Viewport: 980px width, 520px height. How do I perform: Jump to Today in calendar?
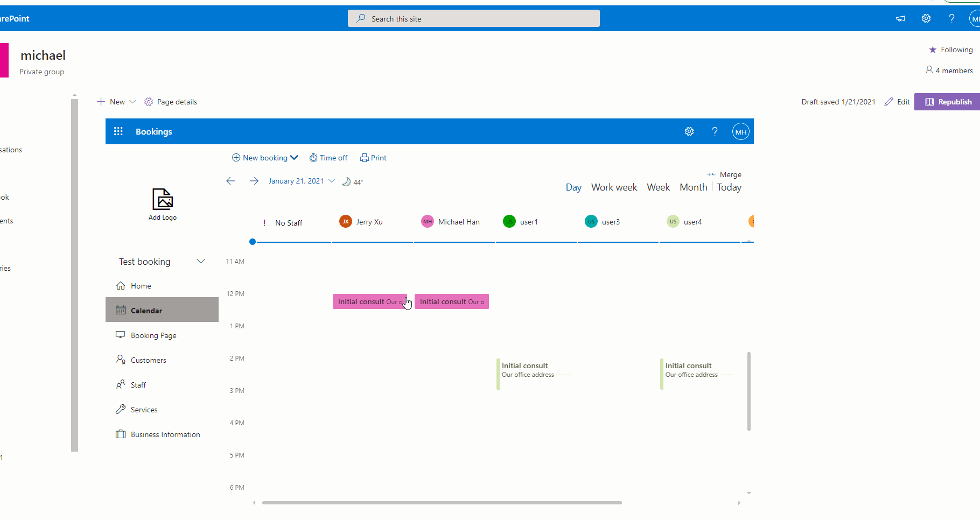point(729,187)
